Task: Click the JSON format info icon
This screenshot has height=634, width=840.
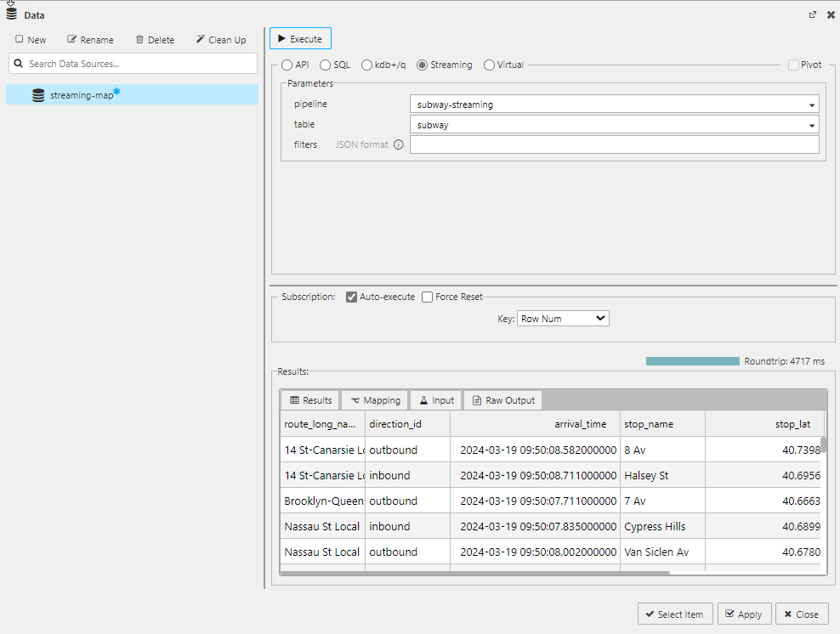Action: (x=398, y=144)
